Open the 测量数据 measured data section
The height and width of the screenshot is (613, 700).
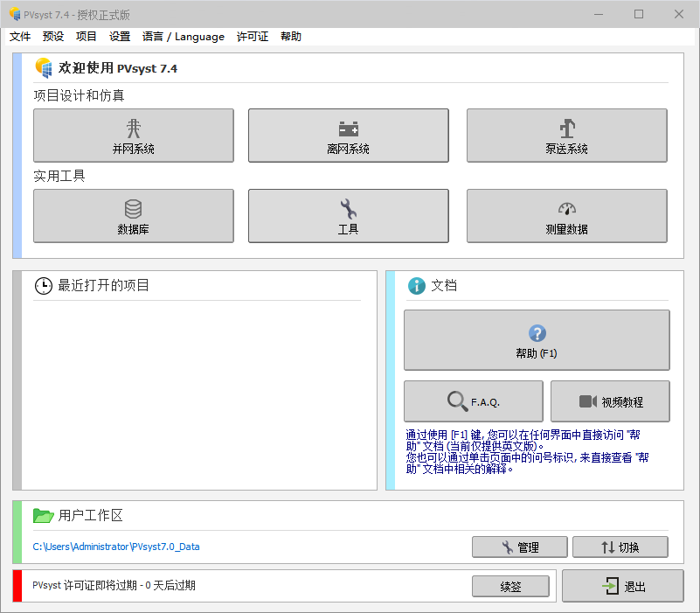pyautogui.click(x=567, y=216)
